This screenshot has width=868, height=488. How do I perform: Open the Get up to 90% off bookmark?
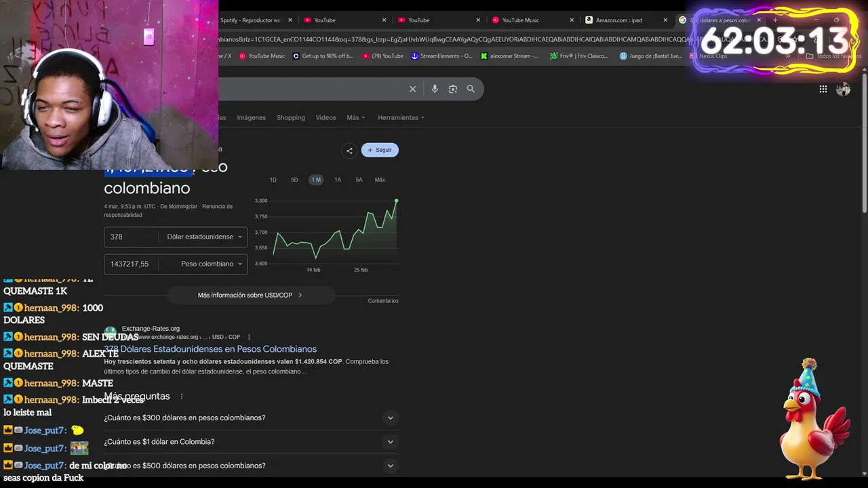pyautogui.click(x=323, y=56)
